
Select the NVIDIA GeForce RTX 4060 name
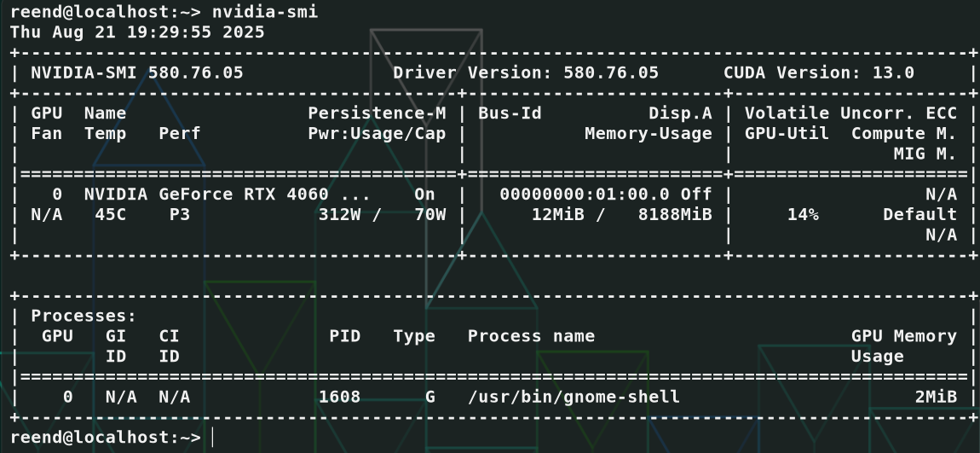point(206,194)
